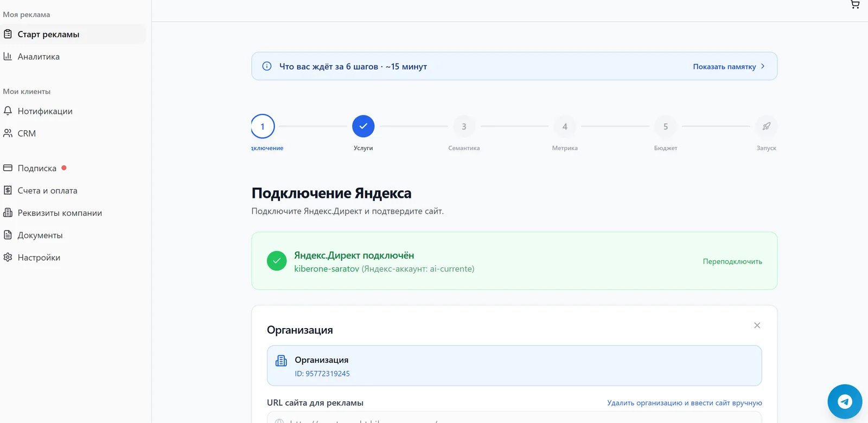
Task: Click the URL сайта для рекламы input
Action: pyautogui.click(x=514, y=418)
